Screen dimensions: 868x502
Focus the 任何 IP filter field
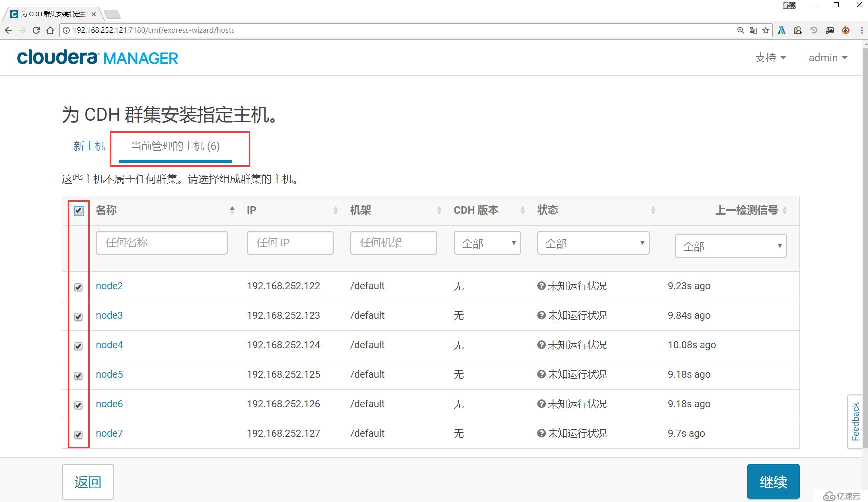coord(290,243)
